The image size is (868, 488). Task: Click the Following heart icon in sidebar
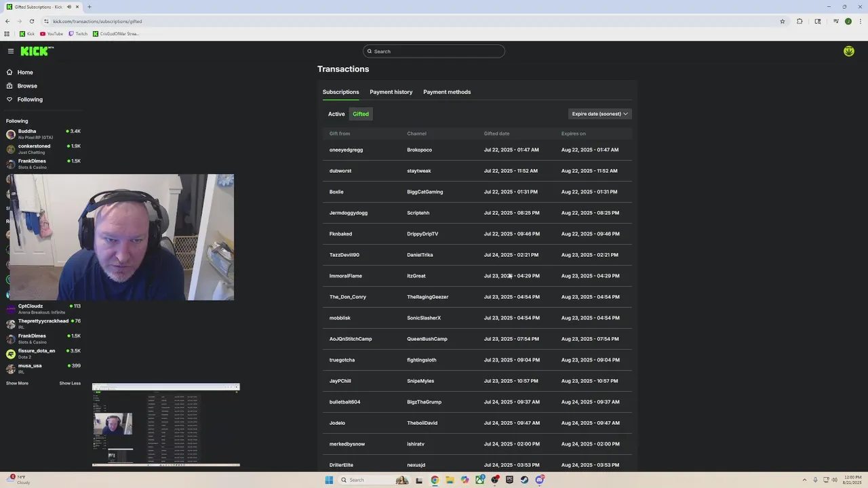(x=9, y=99)
